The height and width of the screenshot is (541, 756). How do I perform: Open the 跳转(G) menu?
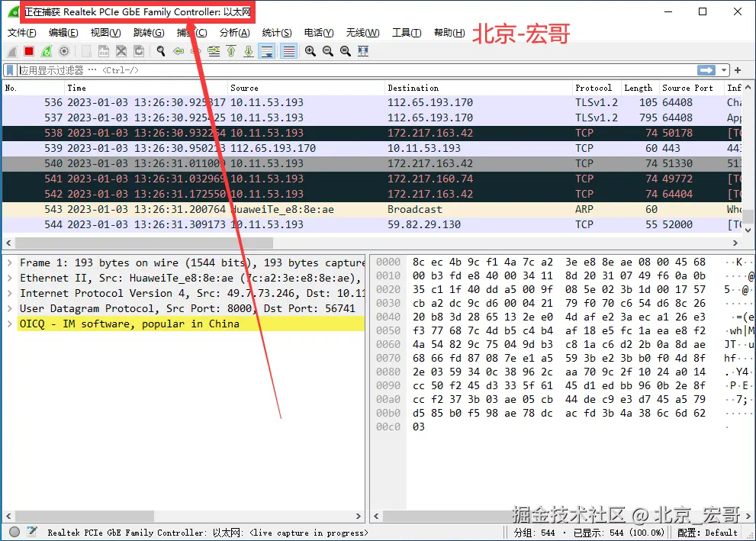click(x=149, y=33)
